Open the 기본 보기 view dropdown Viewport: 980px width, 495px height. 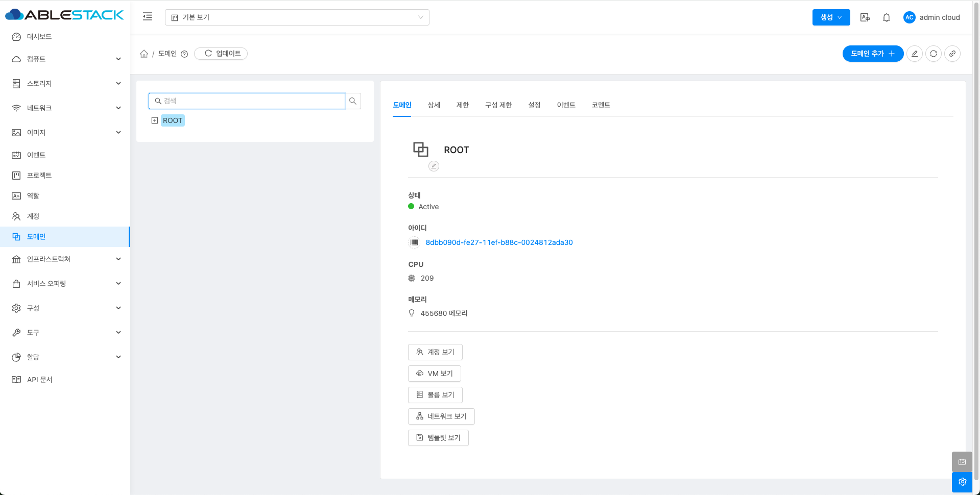pyautogui.click(x=297, y=17)
